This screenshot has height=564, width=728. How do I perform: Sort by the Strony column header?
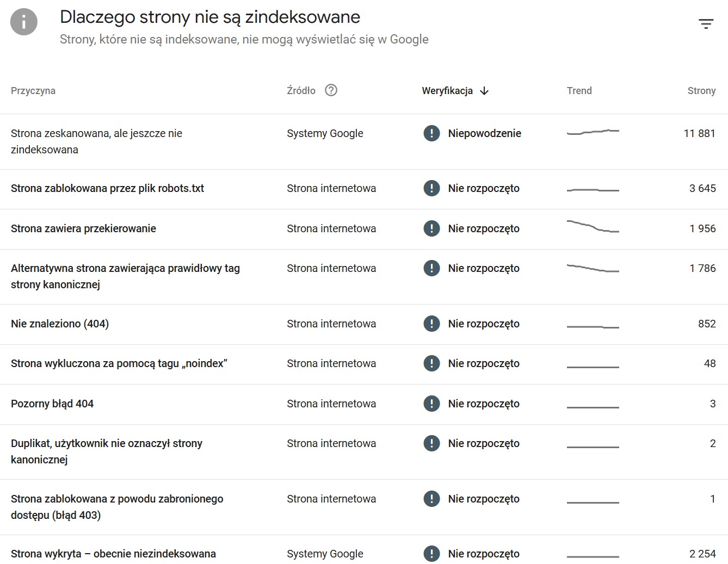701,91
